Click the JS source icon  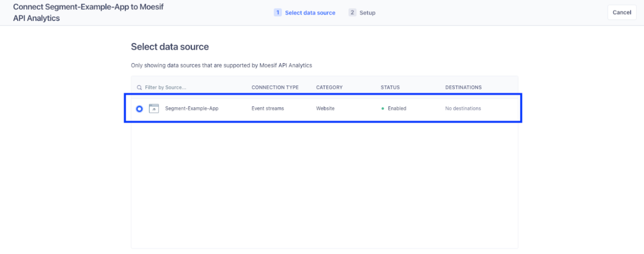click(154, 109)
